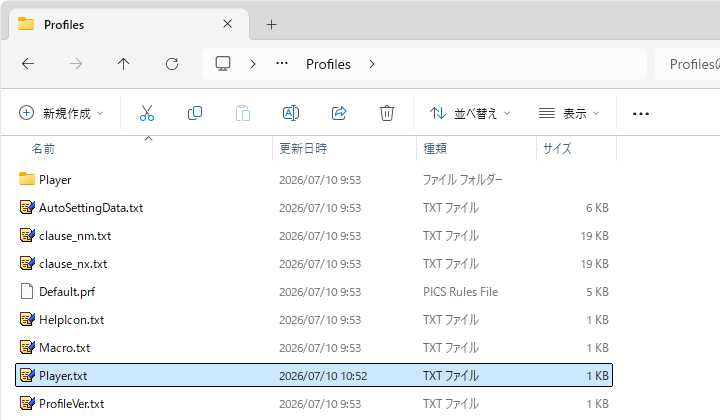Viewport: 720px width, 420px height.
Task: Select Player.txt file name
Action: pos(63,376)
